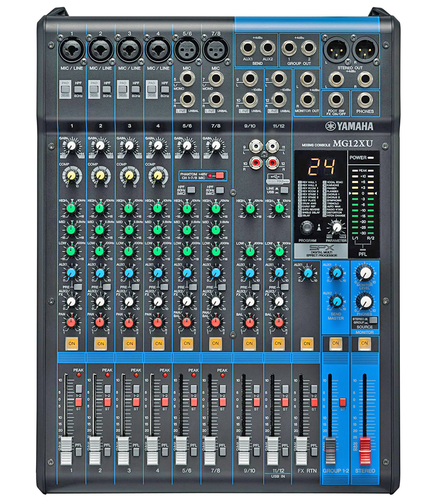
Task: Toggle the LINE/USB switch on channel 11/12
Action: (284, 190)
